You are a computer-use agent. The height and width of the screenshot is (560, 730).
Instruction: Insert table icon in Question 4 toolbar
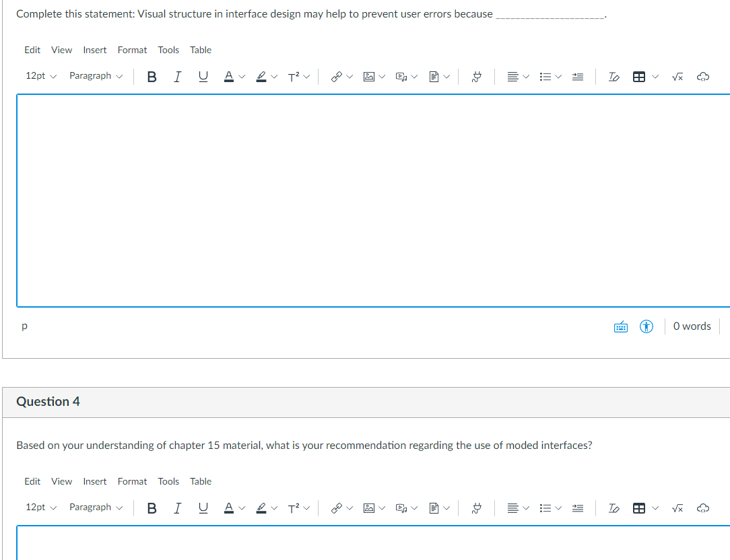click(639, 508)
